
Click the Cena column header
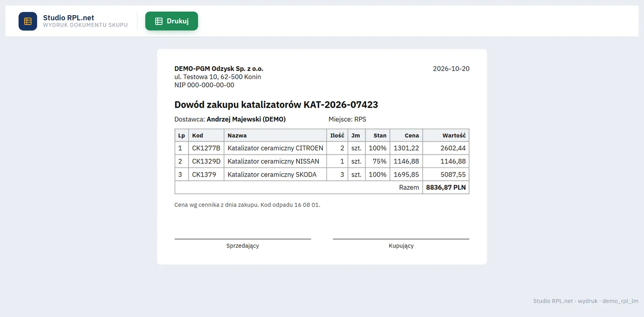tap(406, 135)
